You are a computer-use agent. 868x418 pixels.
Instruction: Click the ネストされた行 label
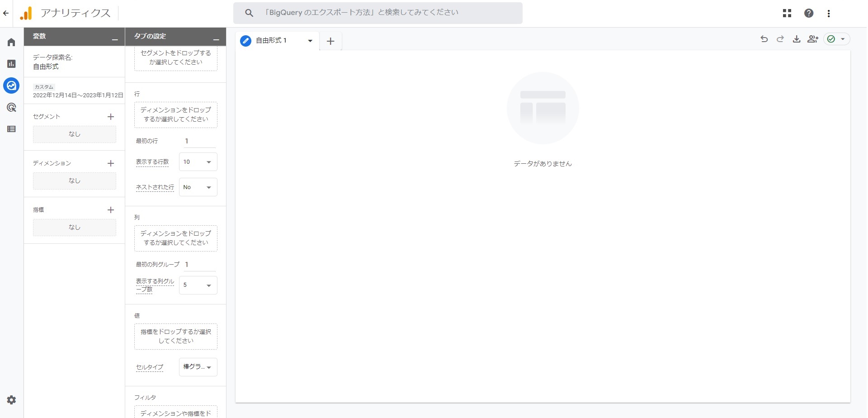155,187
